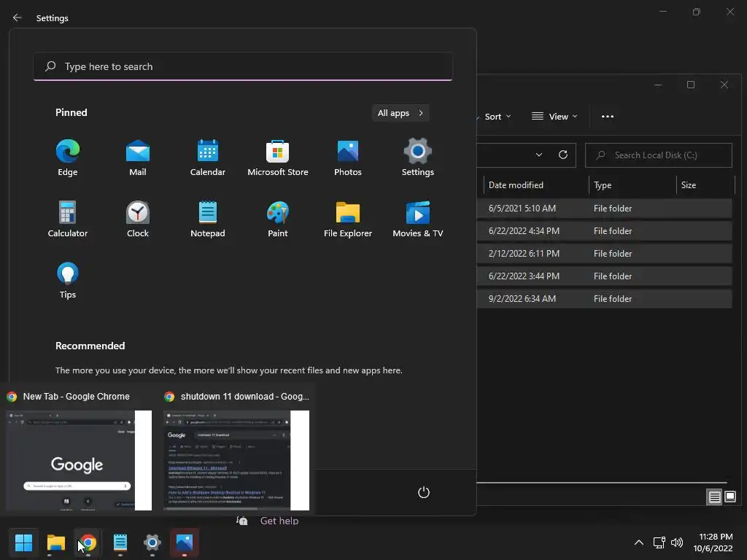
Task: Select the folder row dated 6/22/2022 3:44 PM
Action: 604,276
